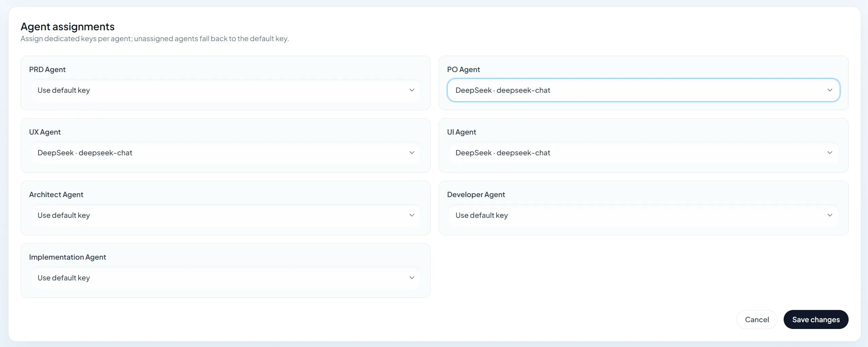Click the Save changes button

coord(815,319)
